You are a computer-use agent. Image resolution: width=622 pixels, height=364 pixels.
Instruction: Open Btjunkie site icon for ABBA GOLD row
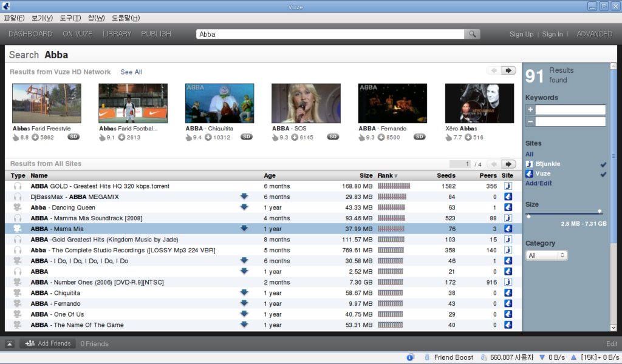coord(508,186)
